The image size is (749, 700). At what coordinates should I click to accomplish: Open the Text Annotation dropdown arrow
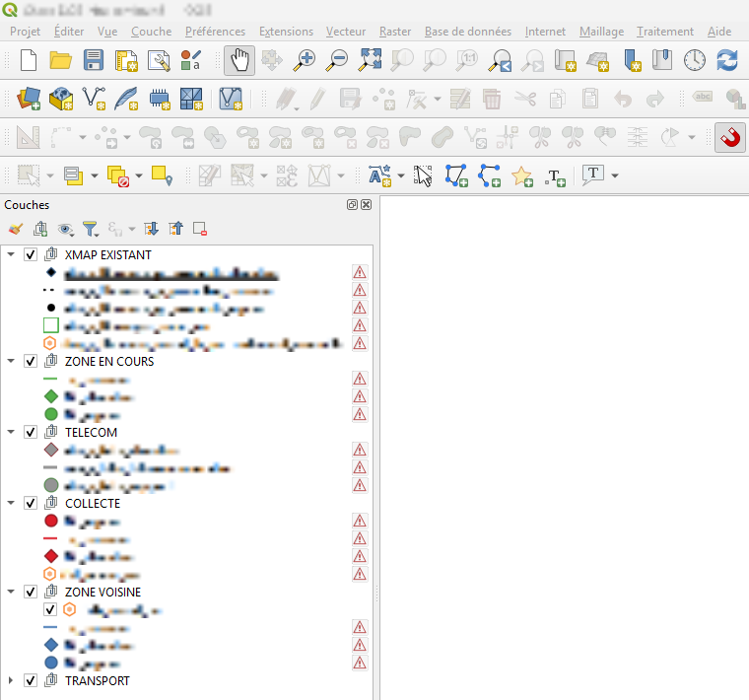615,175
